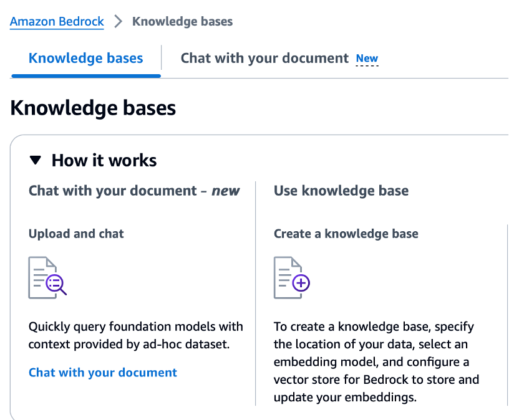Open the Amazon Bedrock breadcrumb link
The height and width of the screenshot is (420, 509).
click(x=57, y=22)
